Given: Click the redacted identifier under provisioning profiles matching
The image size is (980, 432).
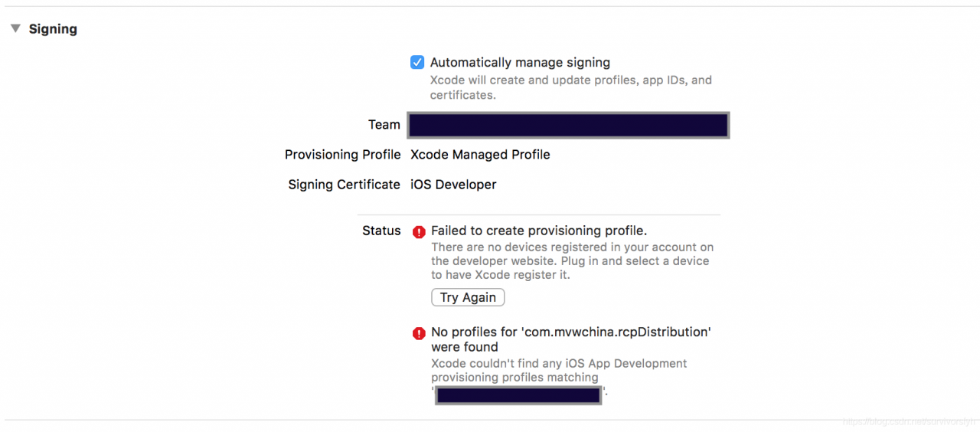Looking at the screenshot, I should pyautogui.click(x=518, y=395).
